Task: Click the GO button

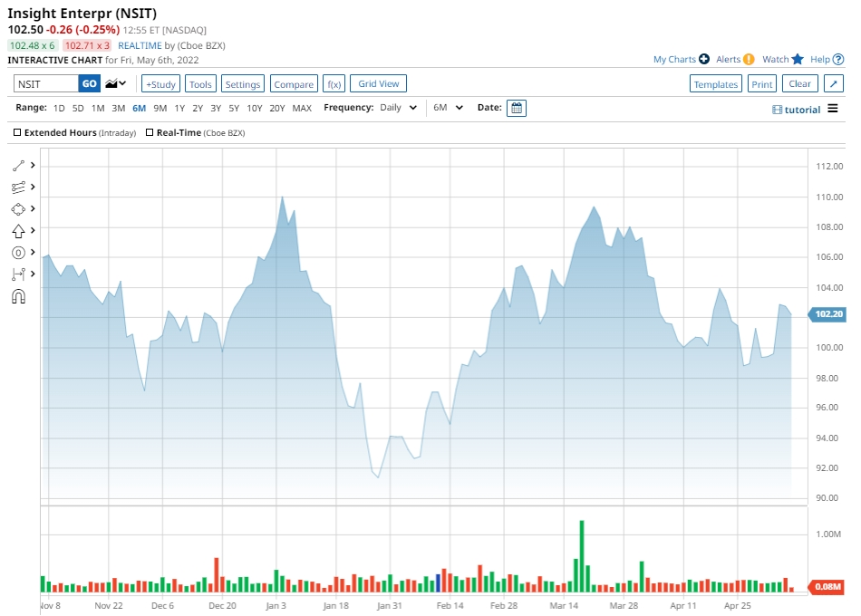Action: (x=89, y=83)
